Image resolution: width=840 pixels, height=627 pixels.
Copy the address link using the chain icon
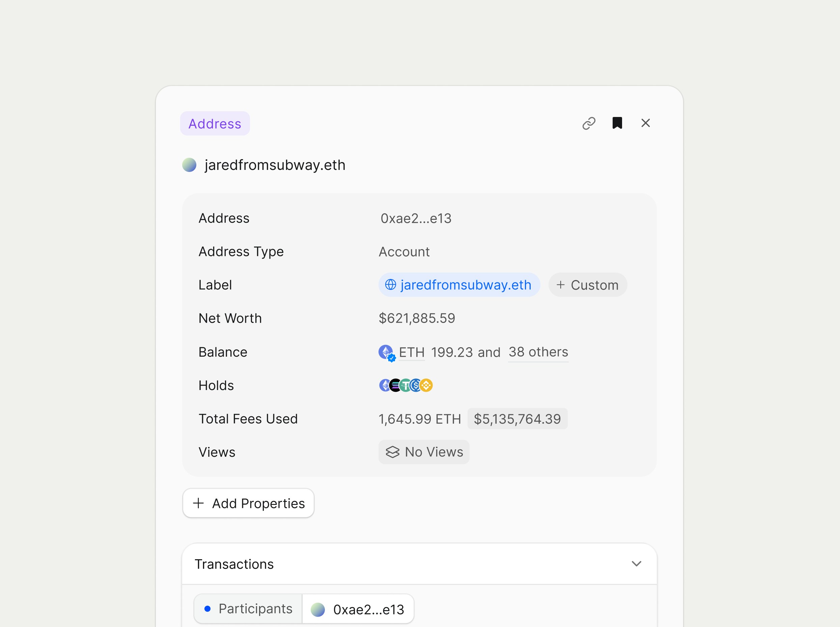pyautogui.click(x=589, y=123)
